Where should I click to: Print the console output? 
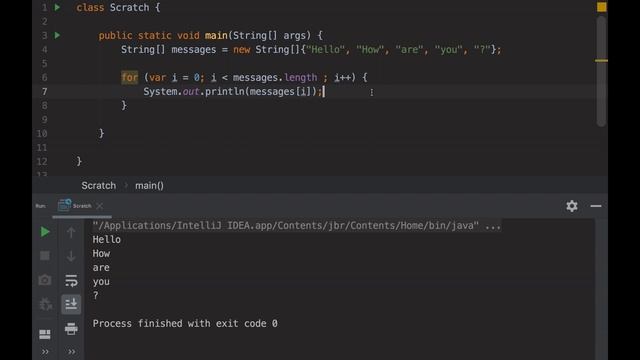(71, 329)
